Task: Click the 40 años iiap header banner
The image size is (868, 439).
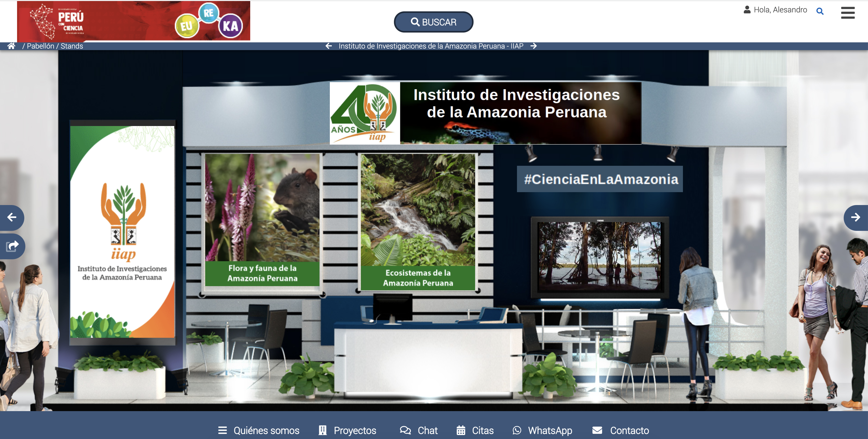Action: (x=485, y=113)
